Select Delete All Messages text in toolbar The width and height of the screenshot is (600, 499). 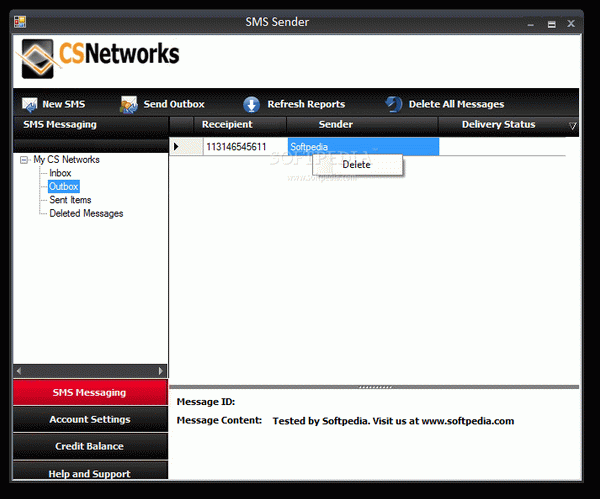coord(456,104)
